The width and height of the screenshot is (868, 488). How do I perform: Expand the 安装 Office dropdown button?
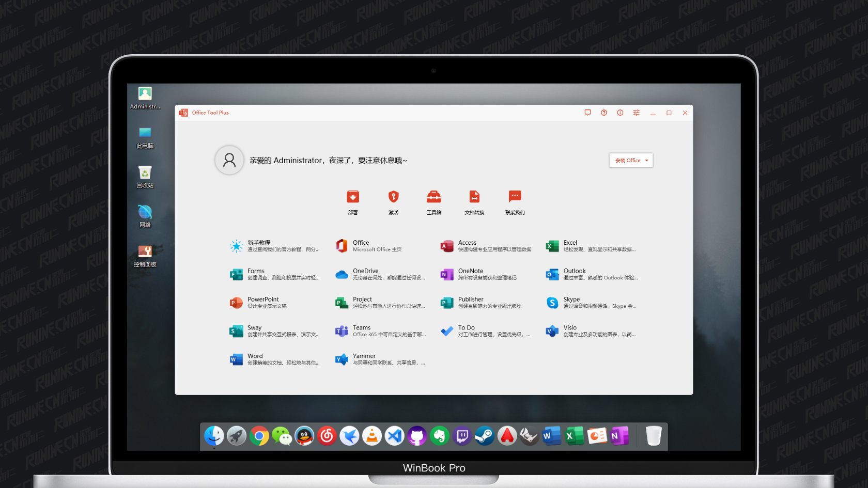(631, 161)
